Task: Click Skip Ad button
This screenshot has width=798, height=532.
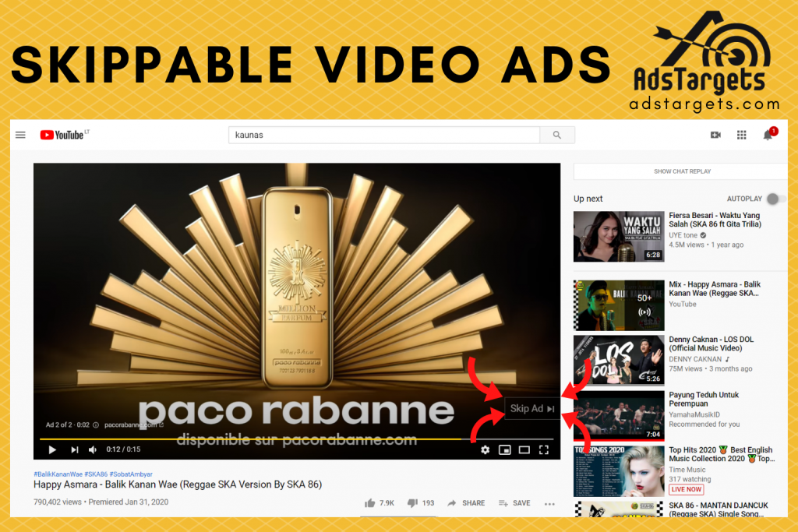Action: pyautogui.click(x=531, y=408)
